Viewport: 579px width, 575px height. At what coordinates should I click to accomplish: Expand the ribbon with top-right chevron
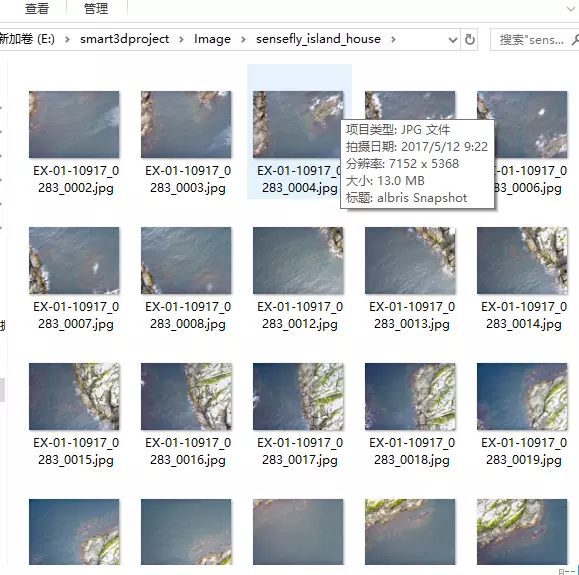[571, 8]
